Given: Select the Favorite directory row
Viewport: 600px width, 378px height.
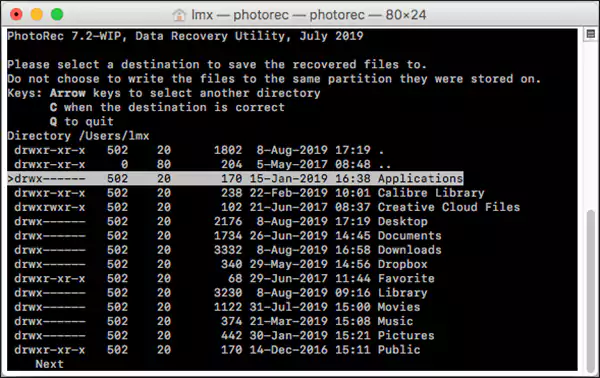Looking at the screenshot, I should [224, 278].
